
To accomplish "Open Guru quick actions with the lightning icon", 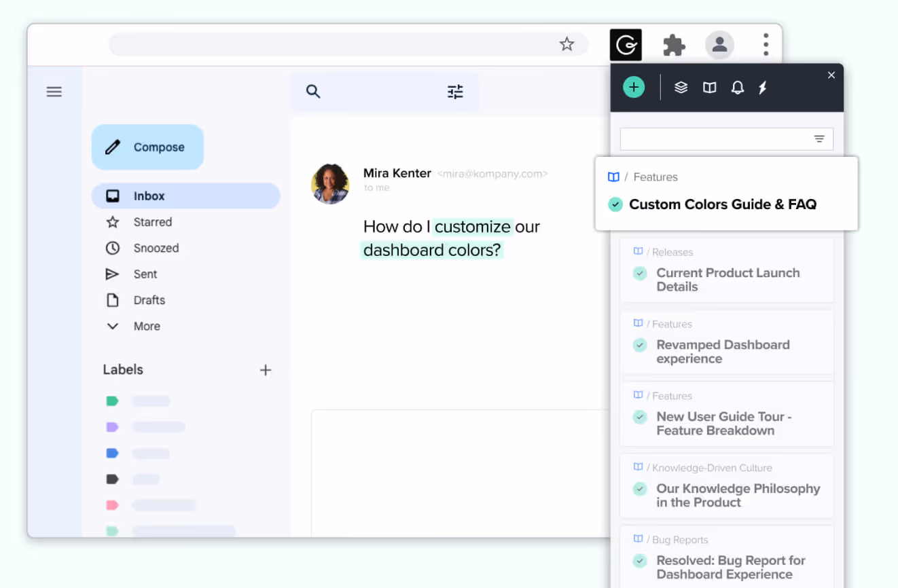I will pyautogui.click(x=763, y=87).
